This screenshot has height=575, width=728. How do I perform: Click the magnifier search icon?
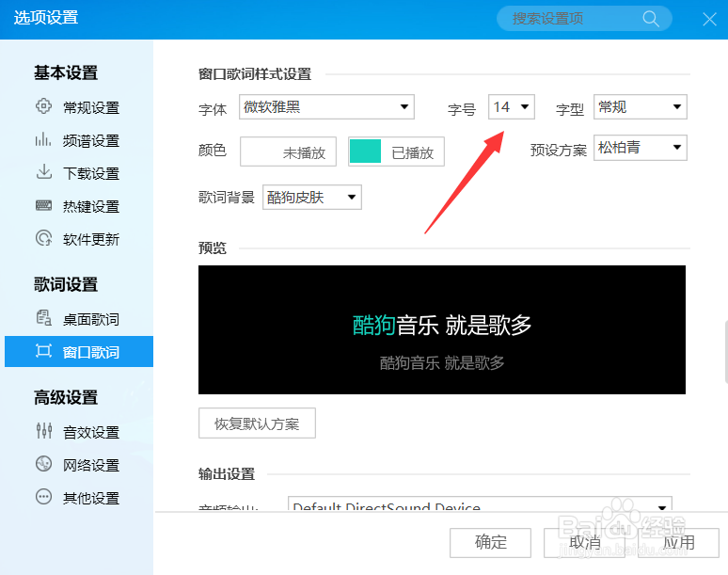click(651, 19)
